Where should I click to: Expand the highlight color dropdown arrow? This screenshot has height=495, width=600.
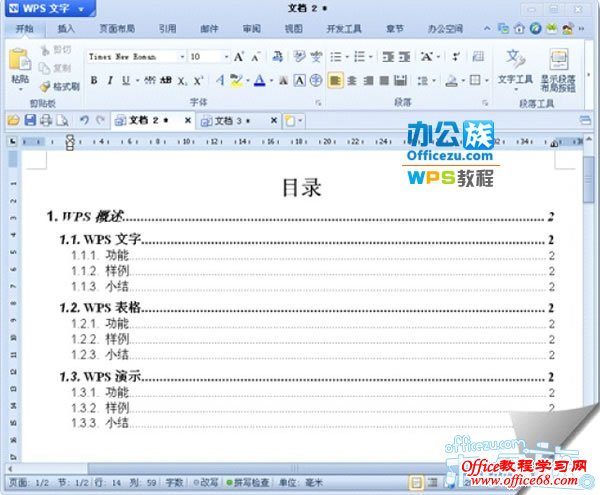pyautogui.click(x=248, y=81)
